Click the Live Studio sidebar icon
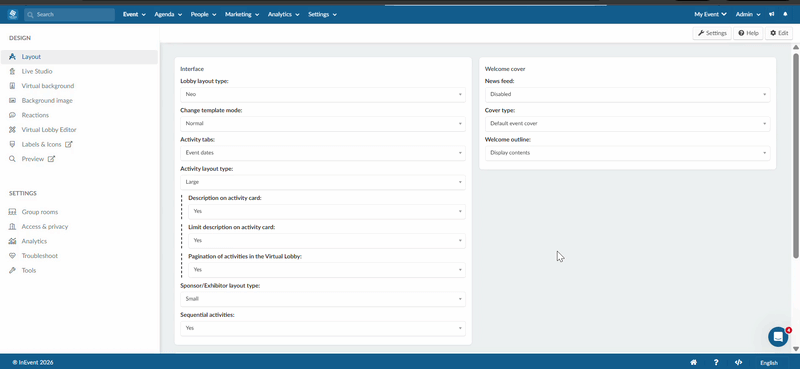 [12, 71]
